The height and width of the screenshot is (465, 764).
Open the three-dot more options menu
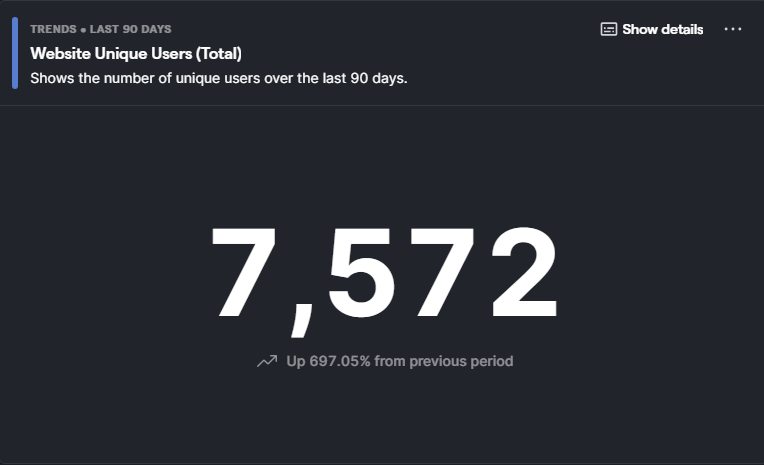[x=733, y=29]
